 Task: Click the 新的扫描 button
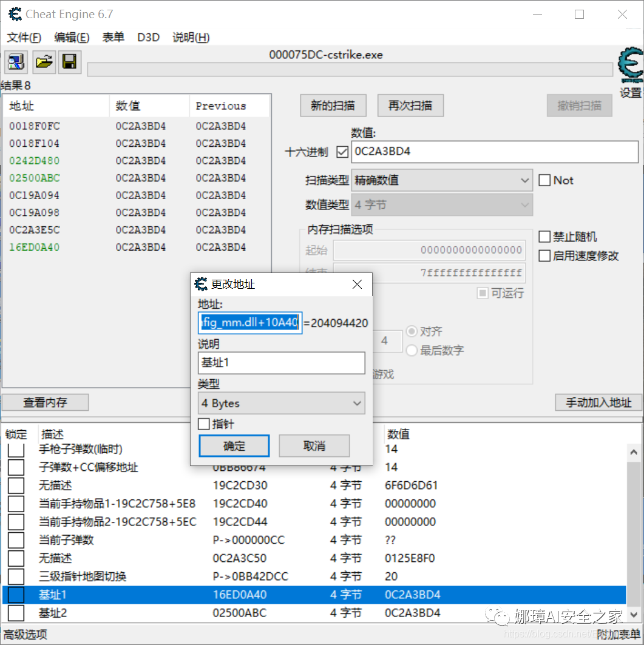(x=333, y=106)
